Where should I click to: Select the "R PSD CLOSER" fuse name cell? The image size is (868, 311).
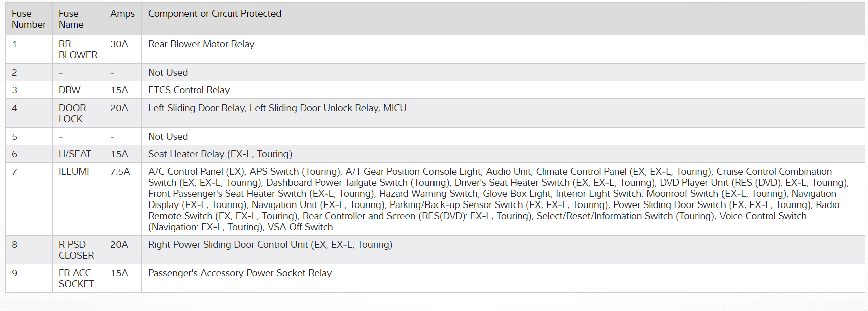coord(76,250)
